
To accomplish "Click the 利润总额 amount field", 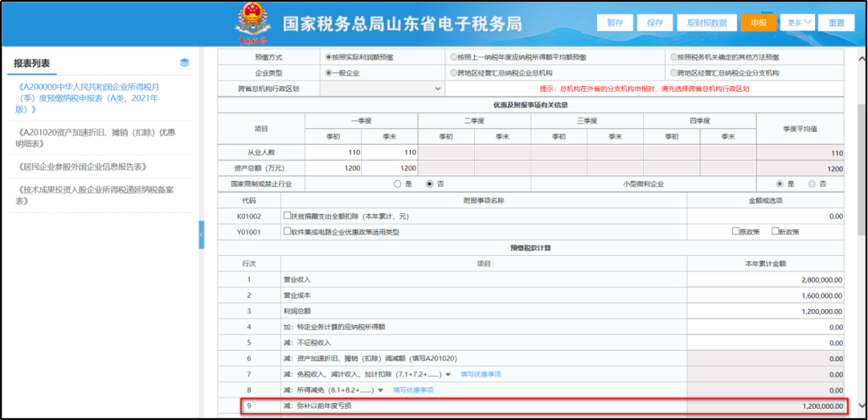I will 766,311.
